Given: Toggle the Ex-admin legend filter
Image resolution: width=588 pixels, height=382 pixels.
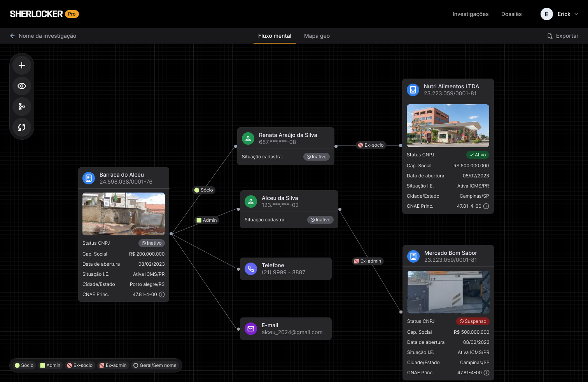Looking at the screenshot, I should 113,365.
